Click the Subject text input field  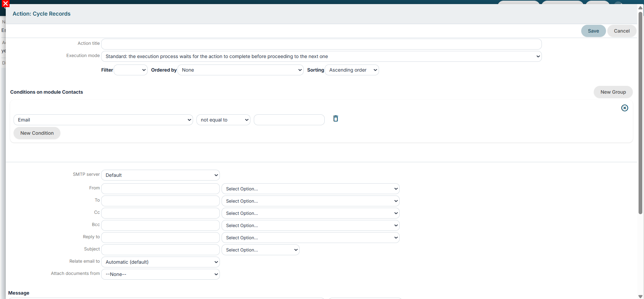(x=160, y=250)
